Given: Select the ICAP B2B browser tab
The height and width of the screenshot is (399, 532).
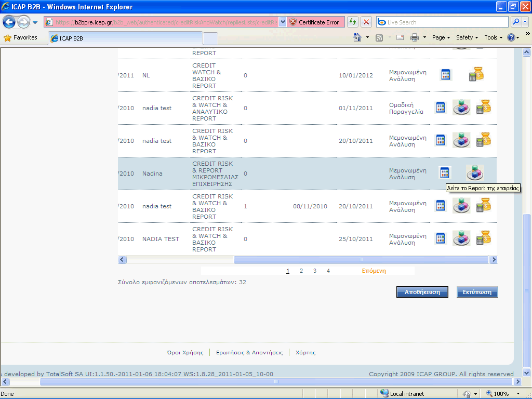Looking at the screenshot, I should (x=125, y=38).
